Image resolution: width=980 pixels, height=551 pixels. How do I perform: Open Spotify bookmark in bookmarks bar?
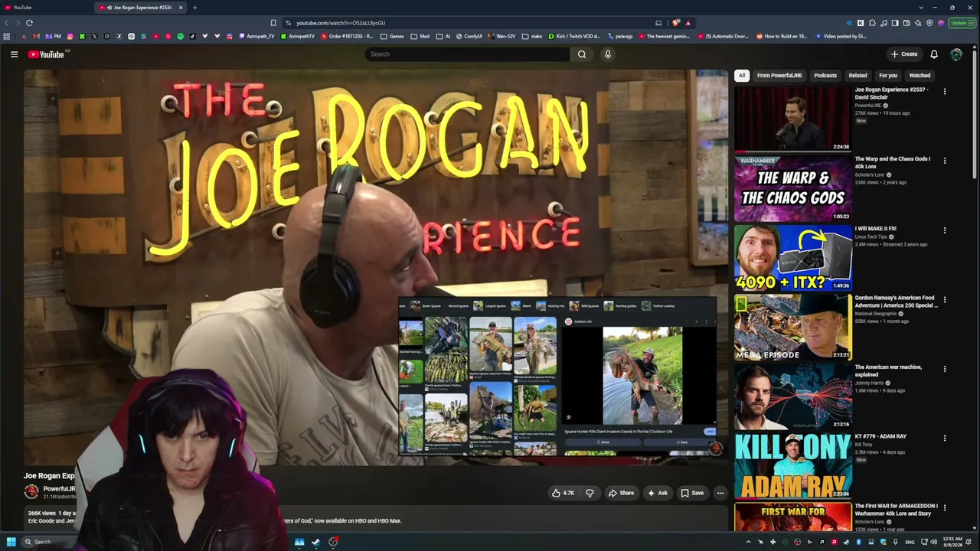[181, 36]
